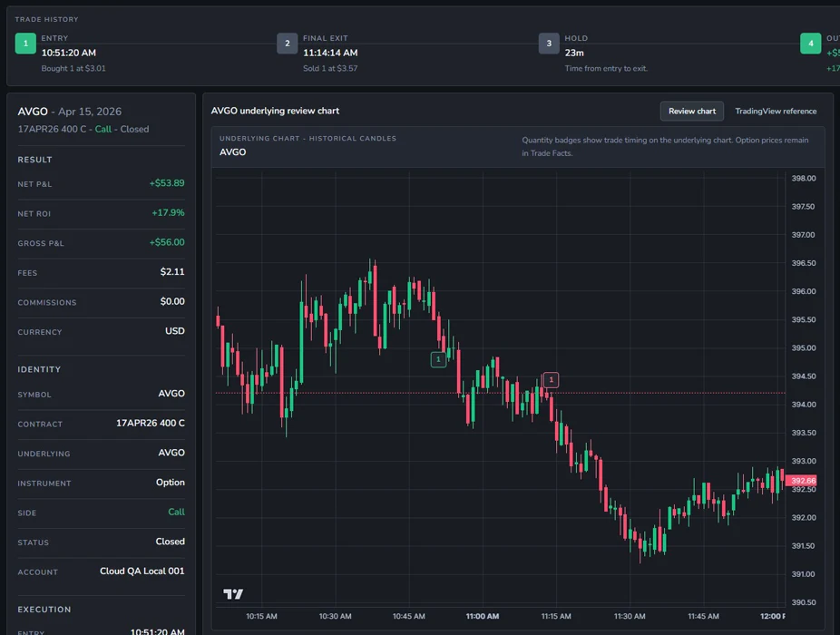840x635 pixels.
Task: Click Net ROI value +17.9%
Action: click(168, 213)
